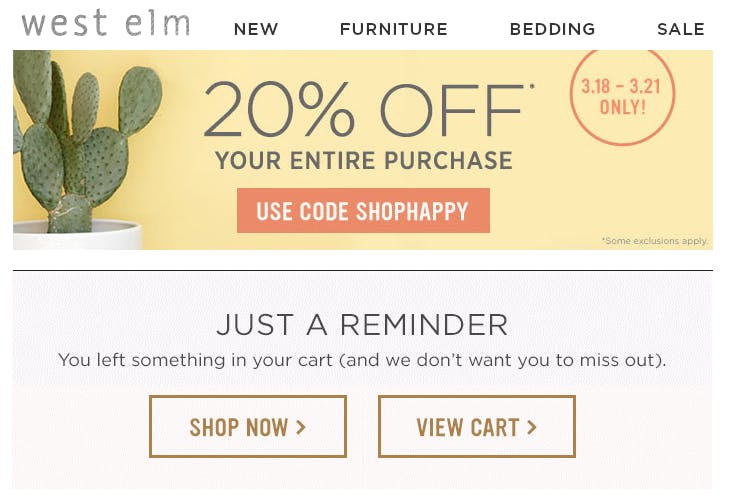The width and height of the screenshot is (736, 501).
Task: Open the cart with VIEW CART
Action: tap(476, 427)
